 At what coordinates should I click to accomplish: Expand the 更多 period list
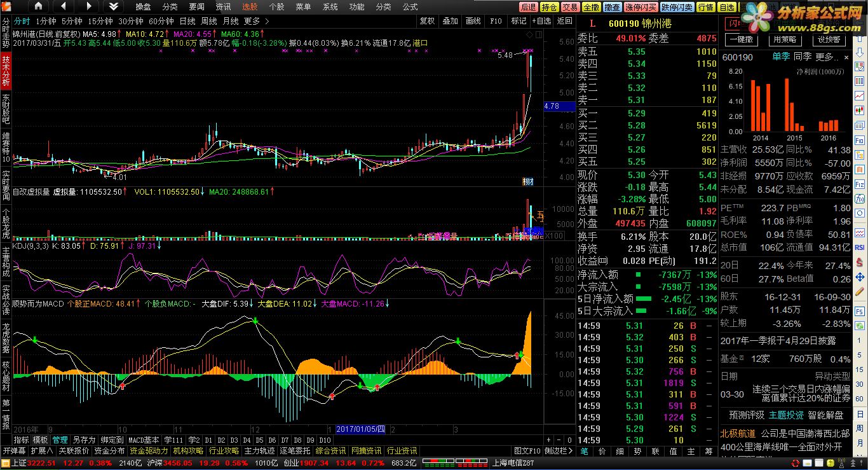tap(255, 21)
